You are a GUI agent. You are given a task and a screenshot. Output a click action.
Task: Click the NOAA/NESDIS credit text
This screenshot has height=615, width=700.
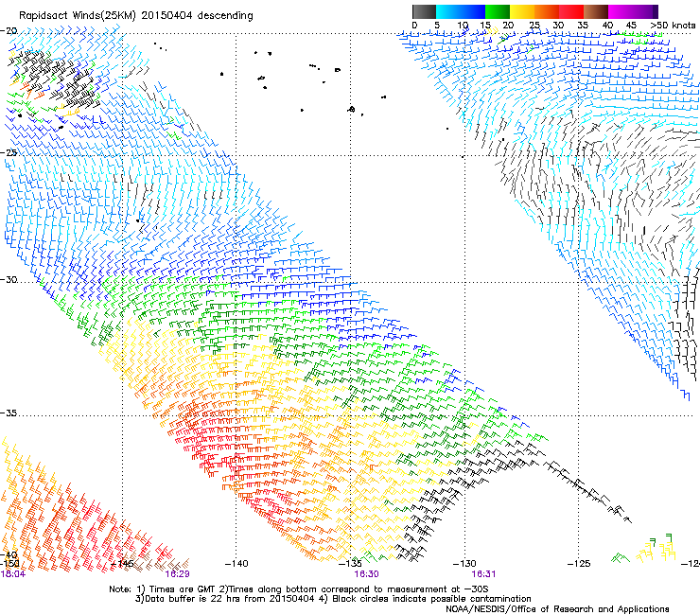click(557, 608)
